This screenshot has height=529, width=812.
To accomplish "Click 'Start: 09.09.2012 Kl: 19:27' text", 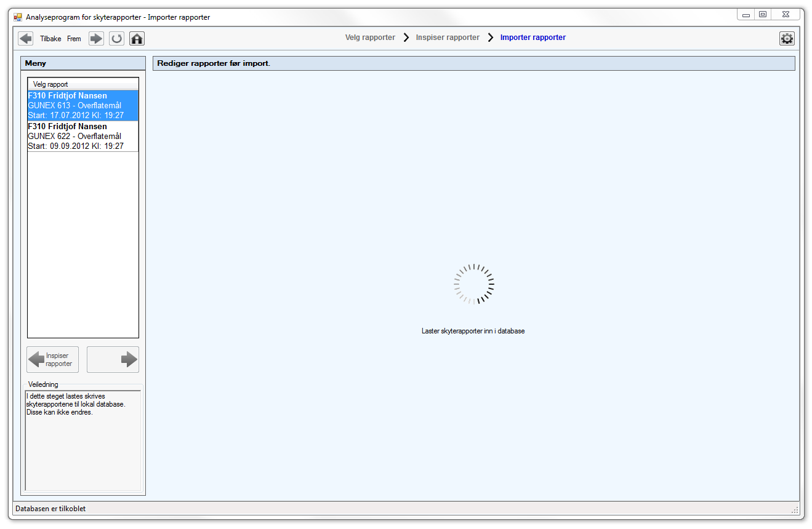I will [x=76, y=146].
